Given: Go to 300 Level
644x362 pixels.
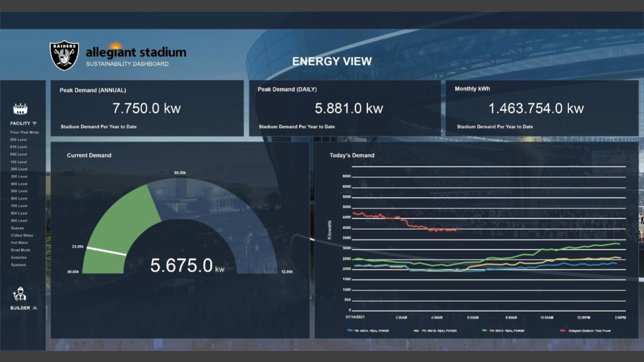Looking at the screenshot, I should (x=19, y=176).
